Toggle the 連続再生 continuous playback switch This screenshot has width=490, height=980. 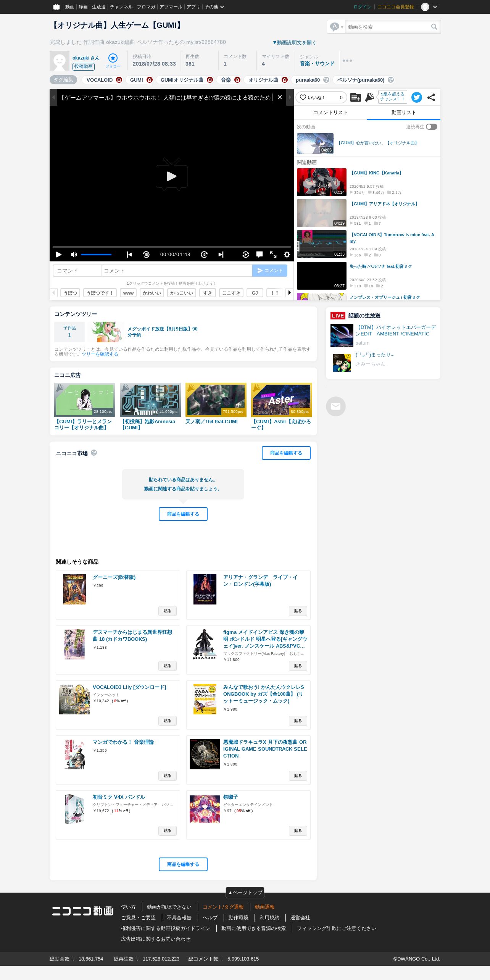tap(432, 127)
